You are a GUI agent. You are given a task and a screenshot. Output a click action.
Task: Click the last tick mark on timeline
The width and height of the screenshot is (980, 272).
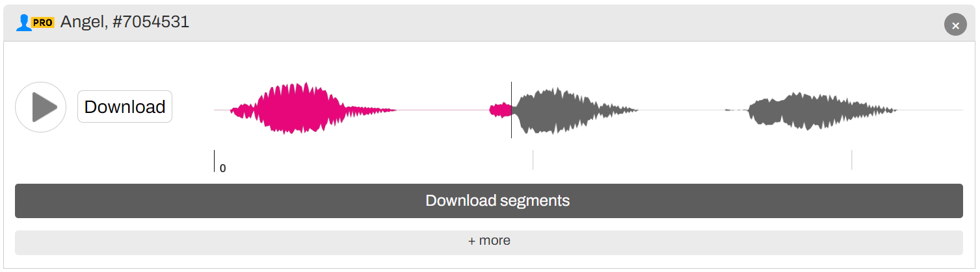tap(851, 160)
